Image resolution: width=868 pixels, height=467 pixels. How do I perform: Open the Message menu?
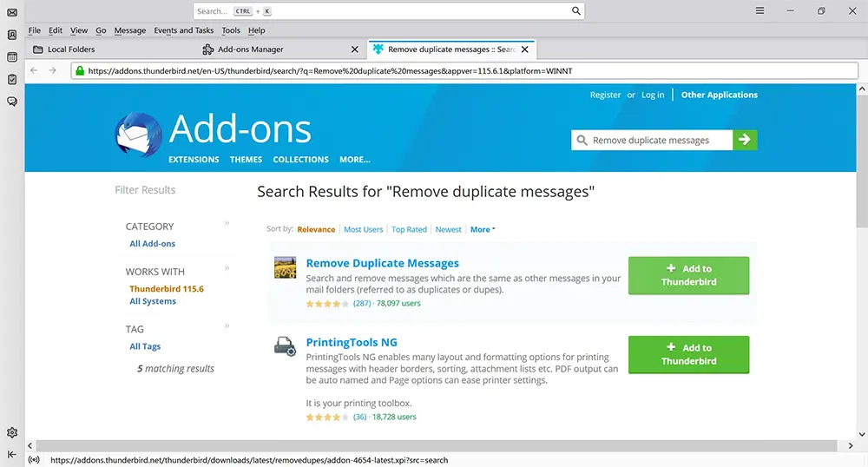(x=130, y=30)
